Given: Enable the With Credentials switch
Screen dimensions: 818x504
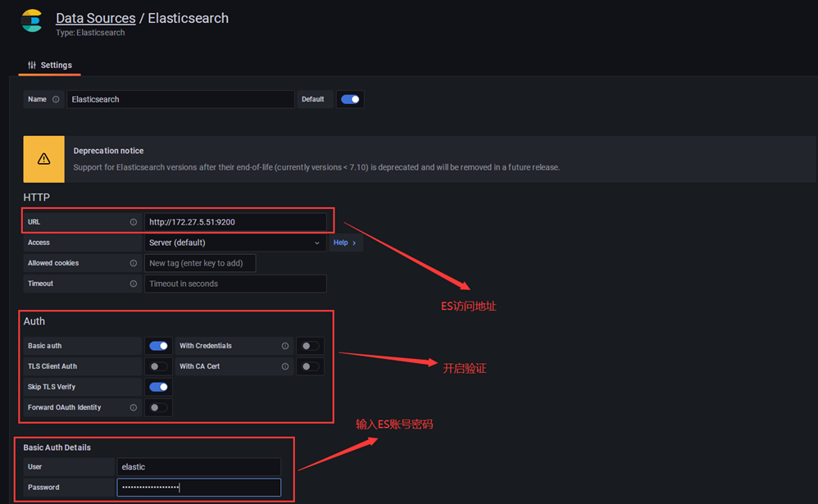Looking at the screenshot, I should [310, 346].
